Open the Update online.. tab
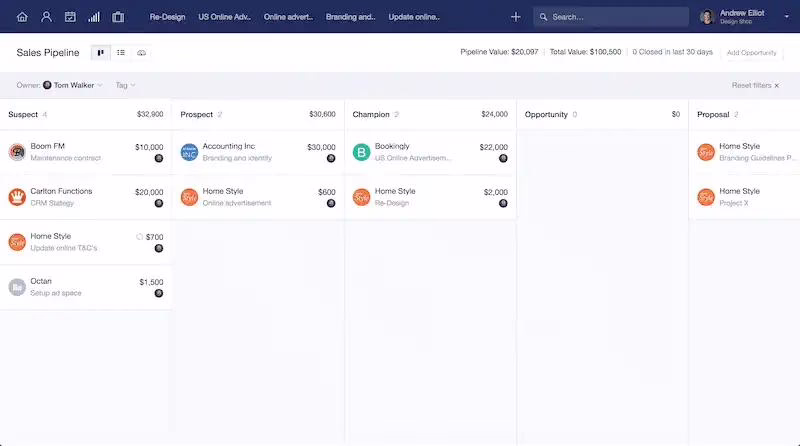 [414, 17]
